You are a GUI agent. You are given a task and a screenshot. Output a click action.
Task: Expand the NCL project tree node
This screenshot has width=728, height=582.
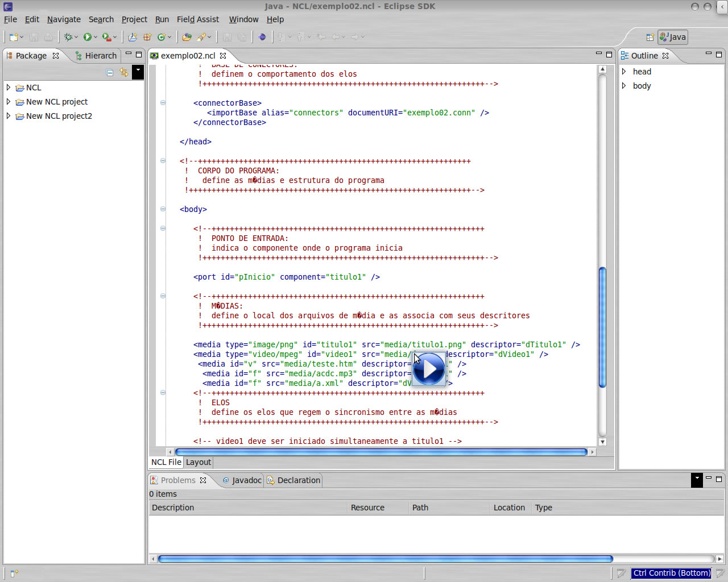click(x=9, y=88)
